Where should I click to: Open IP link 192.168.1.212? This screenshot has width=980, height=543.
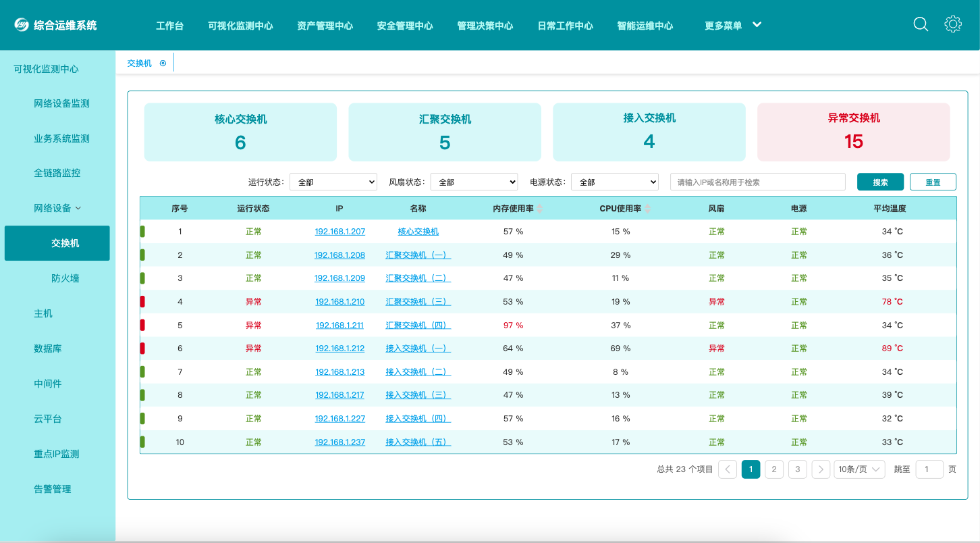[339, 348]
